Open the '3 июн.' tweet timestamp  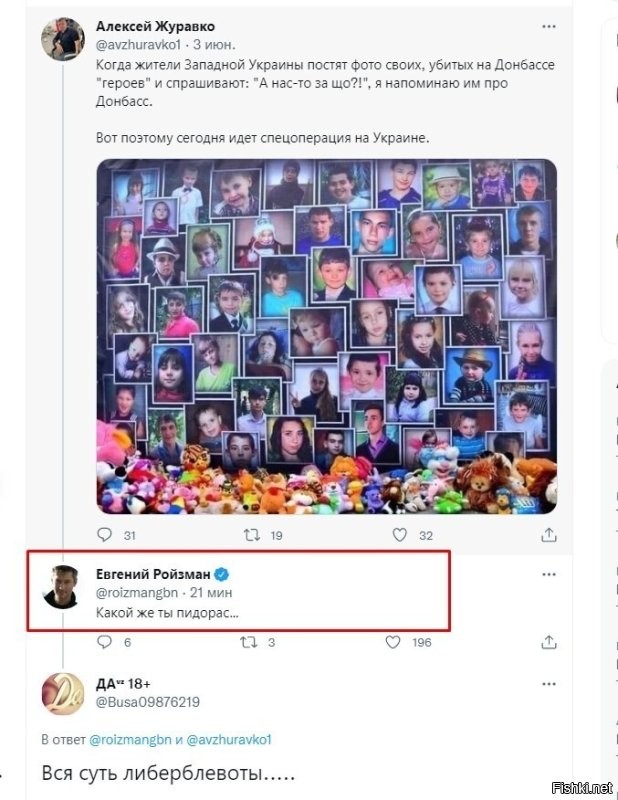click(x=214, y=45)
